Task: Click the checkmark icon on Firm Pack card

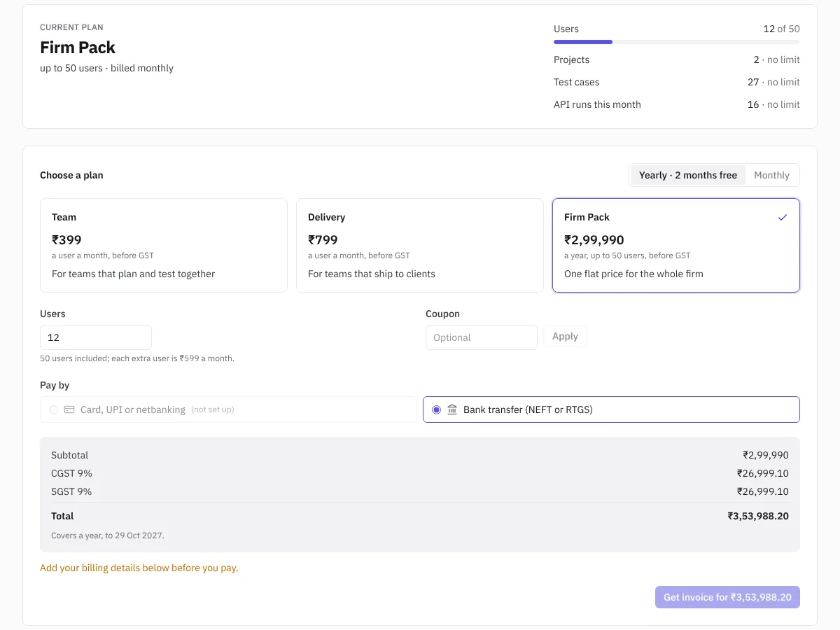Action: tap(783, 217)
